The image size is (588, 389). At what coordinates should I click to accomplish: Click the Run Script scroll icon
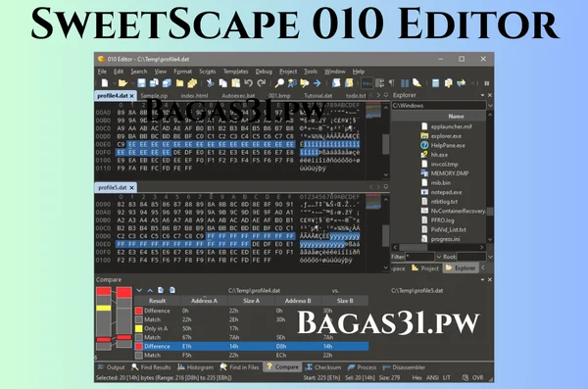336,83
